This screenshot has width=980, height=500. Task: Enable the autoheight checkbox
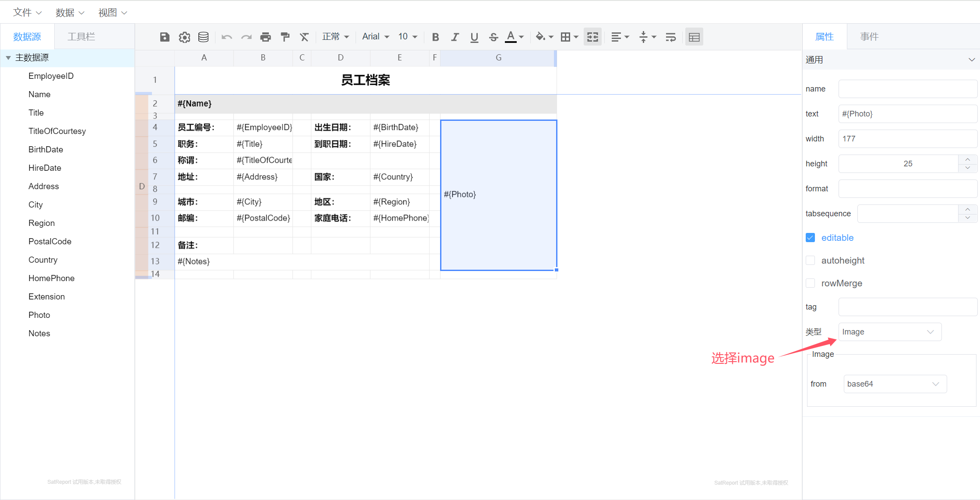point(810,261)
